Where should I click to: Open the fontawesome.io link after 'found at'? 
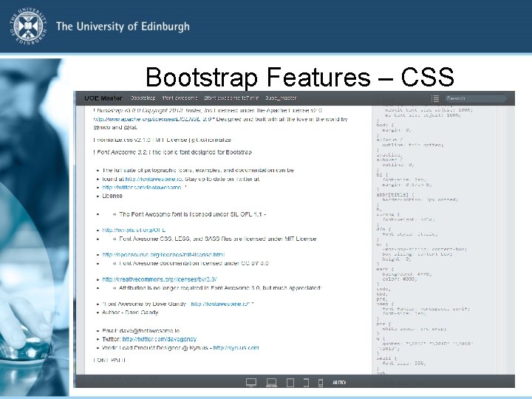click(154, 179)
